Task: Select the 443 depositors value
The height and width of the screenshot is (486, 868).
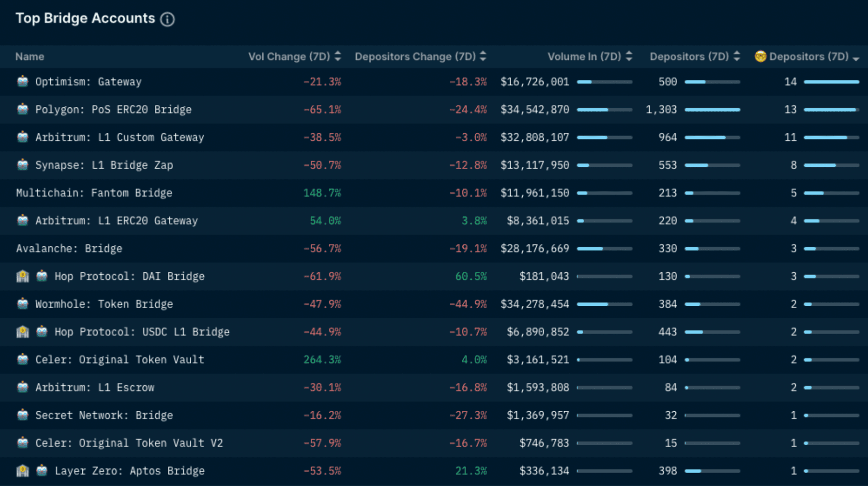Action: [668, 332]
